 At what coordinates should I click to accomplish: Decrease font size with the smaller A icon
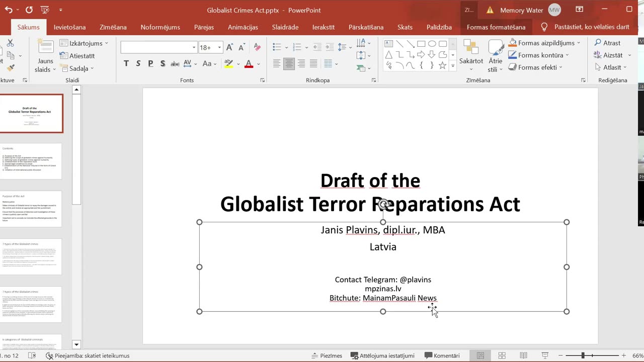[242, 47]
